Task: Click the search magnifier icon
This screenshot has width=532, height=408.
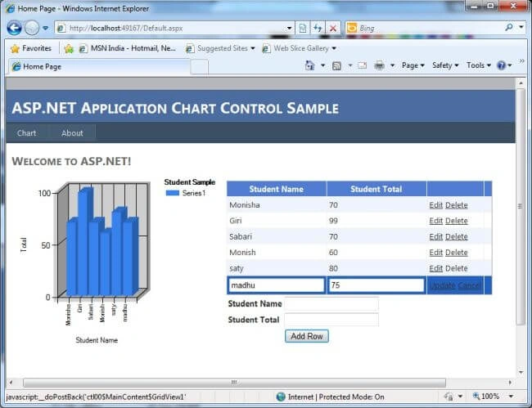Action: click(508, 28)
